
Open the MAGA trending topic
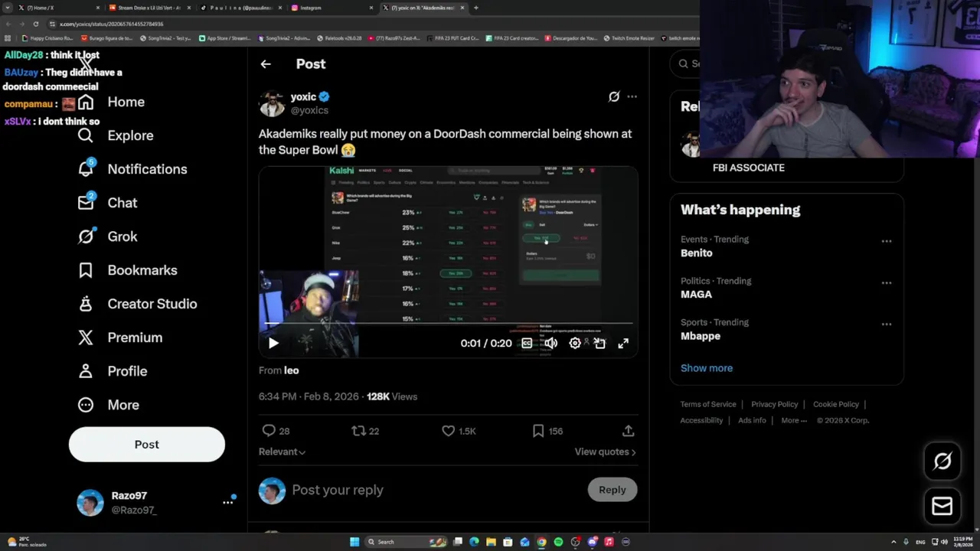tap(696, 294)
